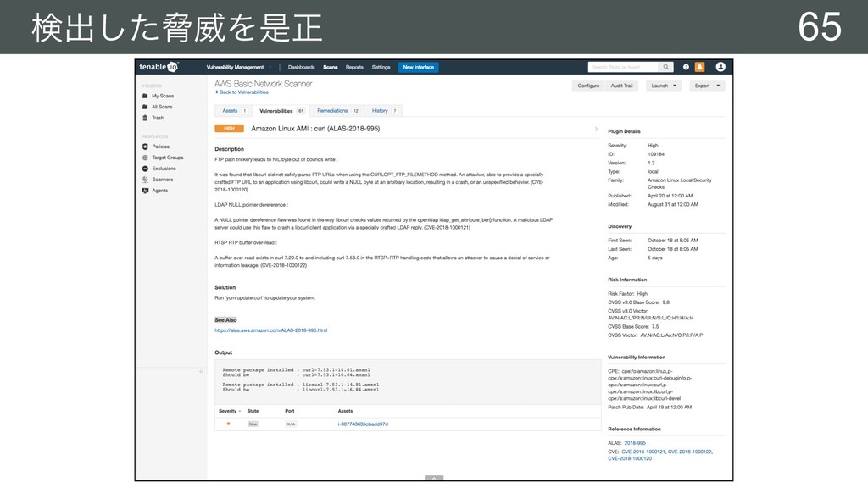Screen dimensions: 868x488
Task: Click My Scans in the sidebar
Action: [x=163, y=96]
